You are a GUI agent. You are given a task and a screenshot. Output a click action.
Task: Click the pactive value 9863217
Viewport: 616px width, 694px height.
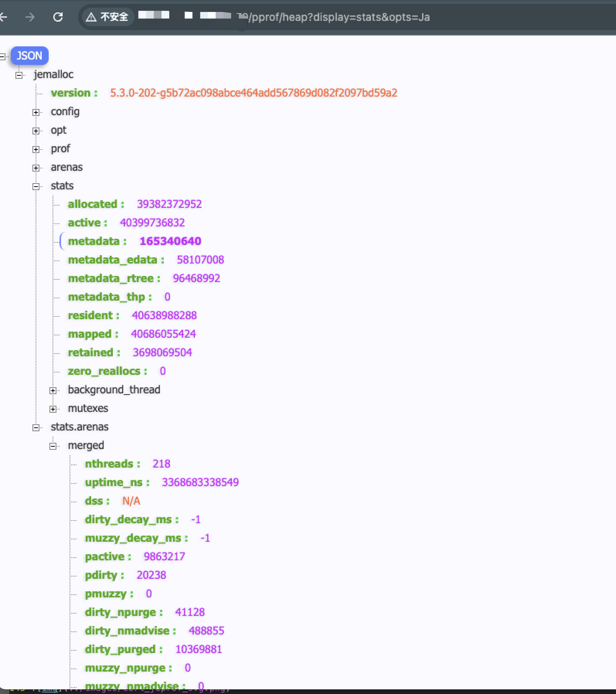(x=164, y=557)
